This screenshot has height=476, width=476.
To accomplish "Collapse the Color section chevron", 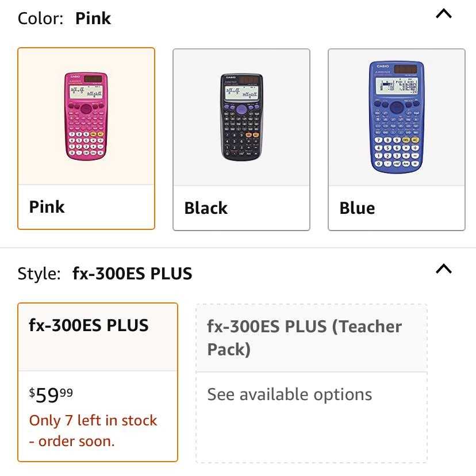I will click(443, 14).
